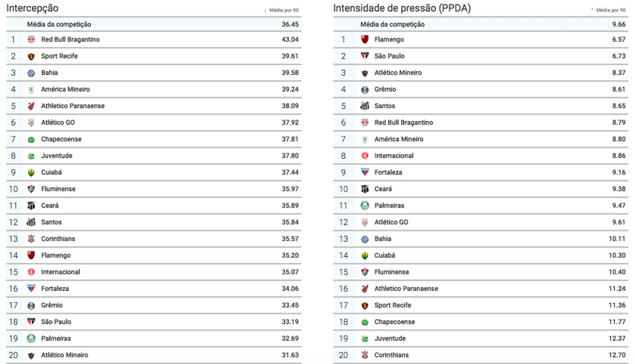Click Fortaleza crest in the Intercepção table
635x364 pixels.
[x=31, y=288]
